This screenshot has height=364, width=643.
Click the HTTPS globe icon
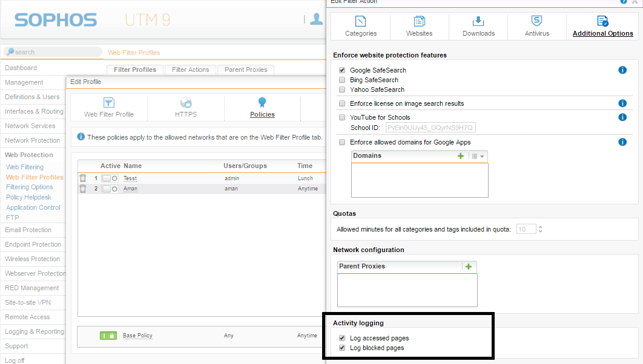coord(186,102)
